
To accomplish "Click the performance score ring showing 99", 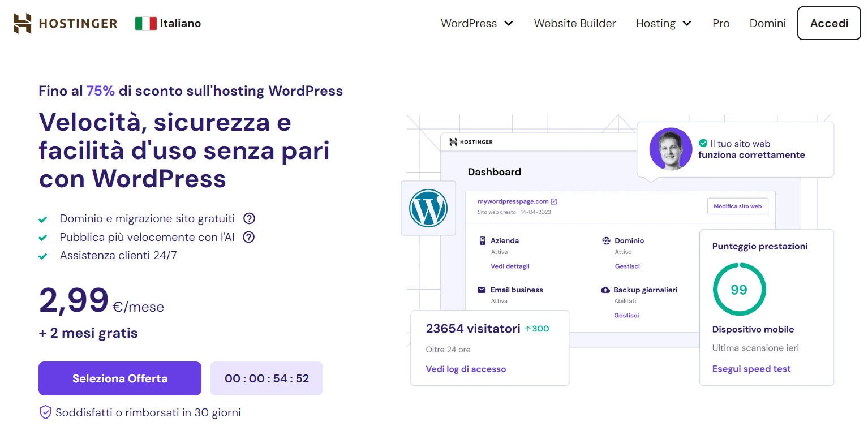I will (x=739, y=290).
